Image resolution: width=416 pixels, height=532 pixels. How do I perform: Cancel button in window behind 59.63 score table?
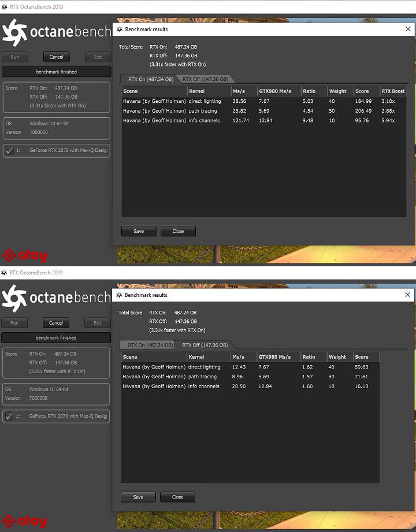(x=56, y=323)
